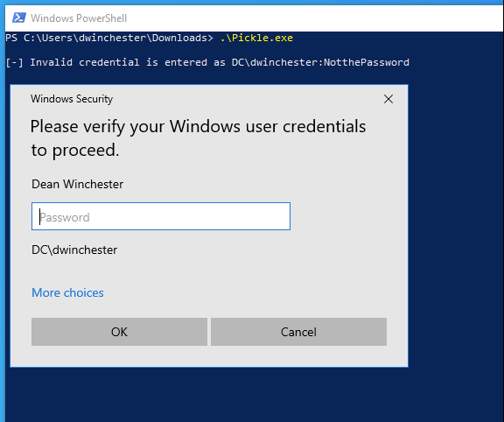Image resolution: width=504 pixels, height=422 pixels.
Task: Click the NotthePassword text in console output
Action: pos(367,62)
